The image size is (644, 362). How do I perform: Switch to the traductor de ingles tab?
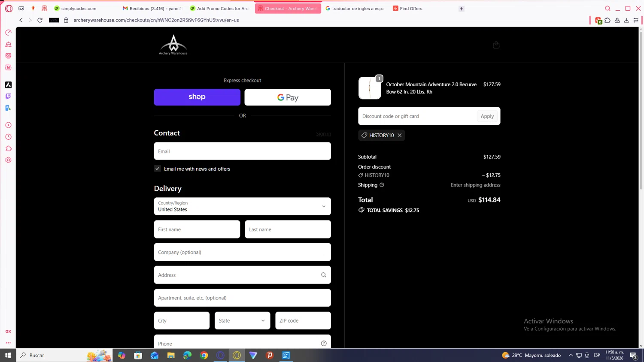(355, 9)
